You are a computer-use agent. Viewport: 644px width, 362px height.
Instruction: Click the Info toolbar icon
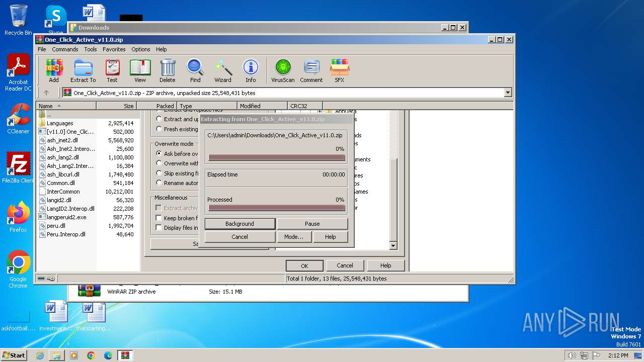pos(251,71)
